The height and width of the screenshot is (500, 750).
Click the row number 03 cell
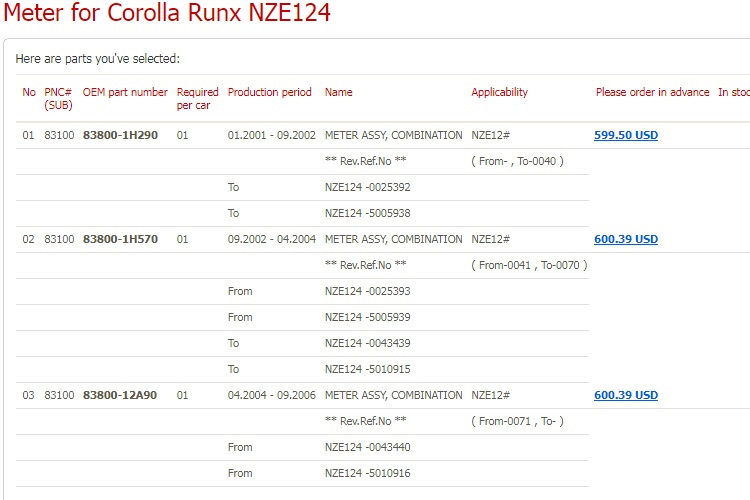pos(28,395)
